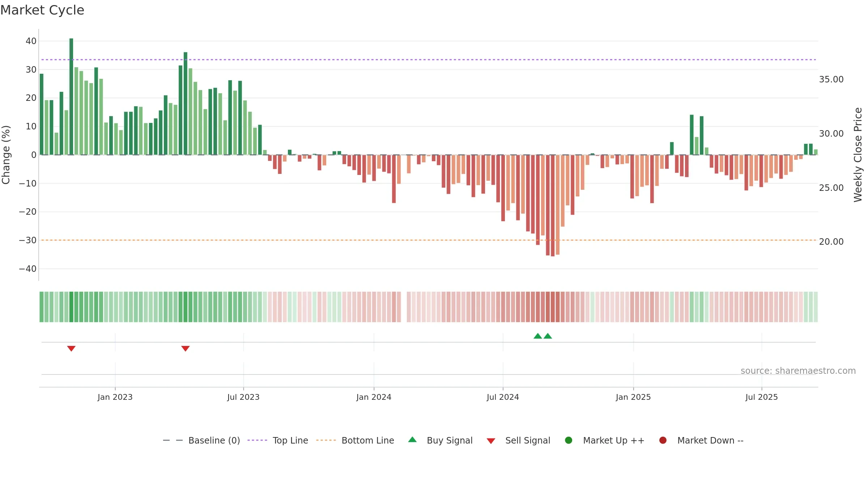Click the Jul 2023 x-axis label
The width and height of the screenshot is (868, 488).
point(243,397)
